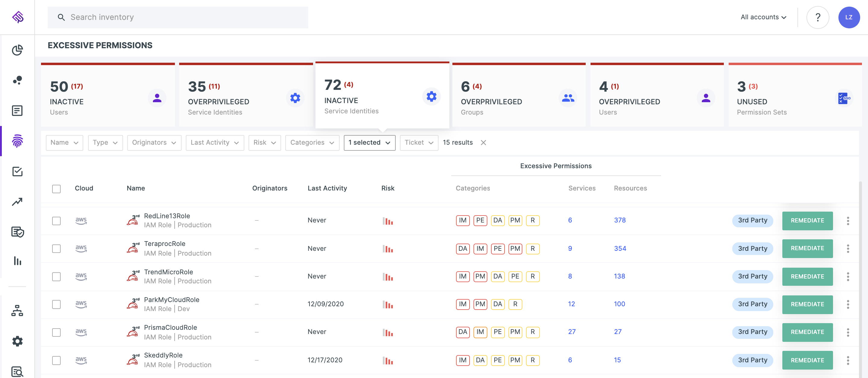Open the trending arrow sidebar icon

(17, 201)
